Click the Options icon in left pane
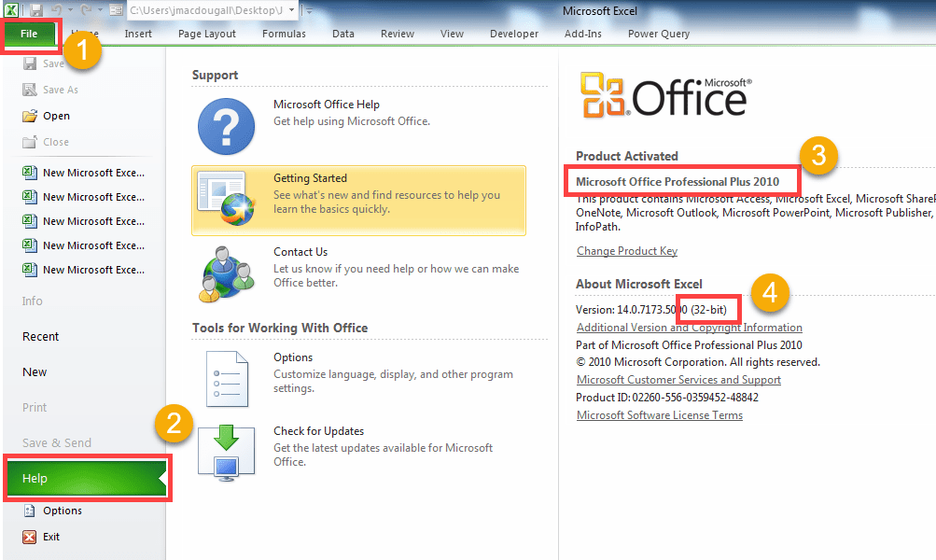The height and width of the screenshot is (560, 936). point(29,511)
